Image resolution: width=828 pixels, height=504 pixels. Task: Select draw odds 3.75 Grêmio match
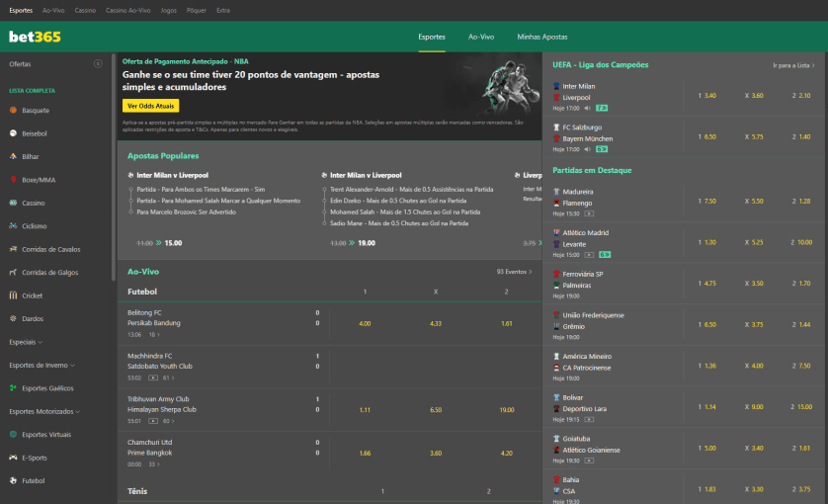754,325
